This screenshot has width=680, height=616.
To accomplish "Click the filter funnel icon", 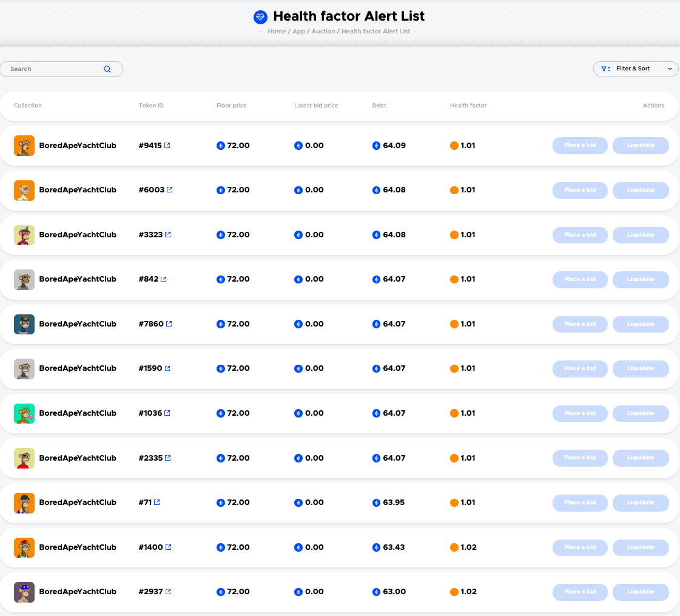I will 605,69.
